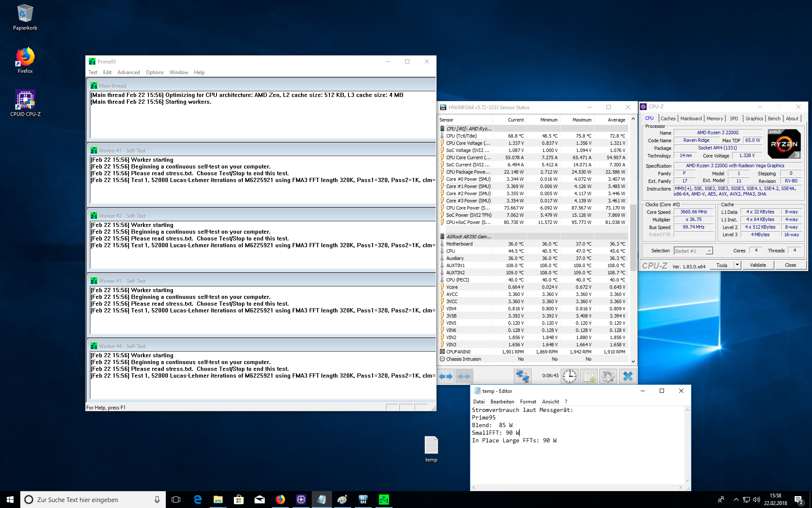This screenshot has width=812, height=508.
Task: Open Notepad Format menu
Action: tap(528, 402)
